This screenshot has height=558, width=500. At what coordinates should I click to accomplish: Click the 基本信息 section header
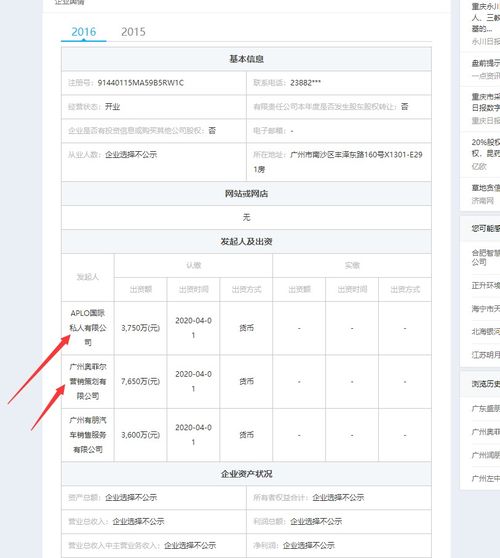tap(246, 59)
